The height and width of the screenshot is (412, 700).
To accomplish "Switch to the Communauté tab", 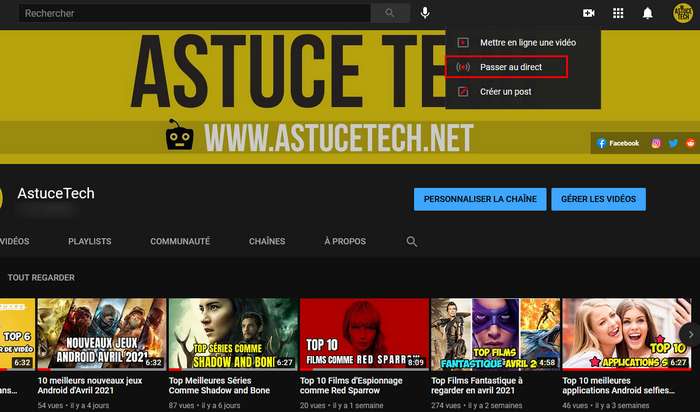I will click(180, 241).
